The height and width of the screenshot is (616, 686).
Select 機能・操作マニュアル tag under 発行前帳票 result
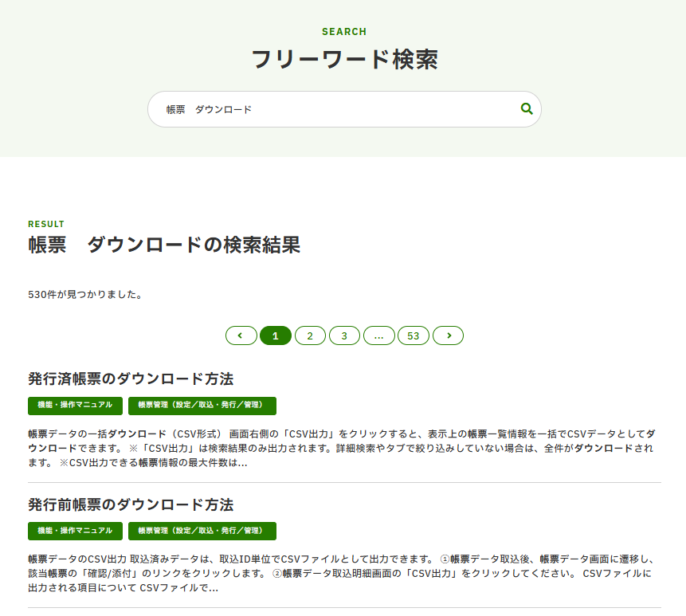click(x=76, y=531)
